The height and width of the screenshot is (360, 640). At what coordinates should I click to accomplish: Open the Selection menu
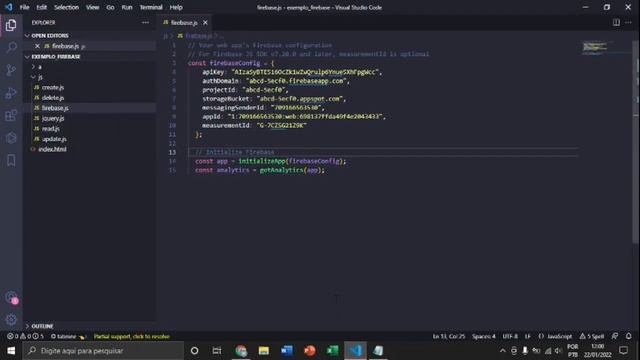tap(67, 7)
